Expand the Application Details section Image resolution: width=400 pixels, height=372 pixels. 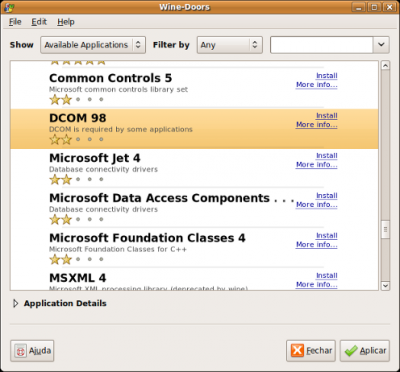coord(15,303)
